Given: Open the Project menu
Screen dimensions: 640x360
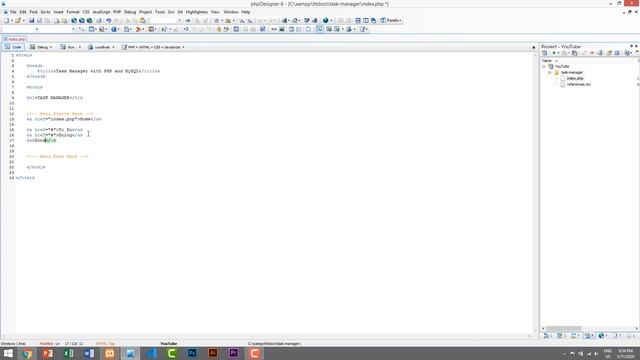Looking at the screenshot, I should [x=145, y=12].
